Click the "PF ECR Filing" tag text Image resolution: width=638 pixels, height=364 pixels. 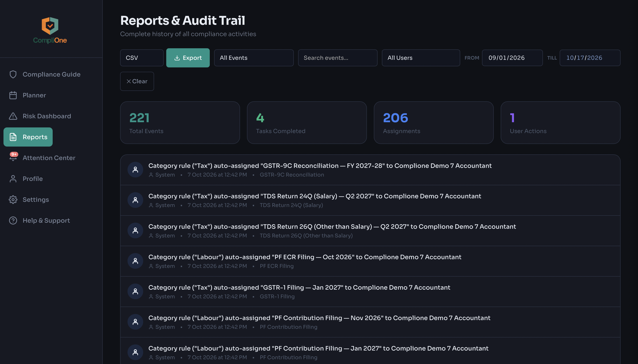coord(277,266)
